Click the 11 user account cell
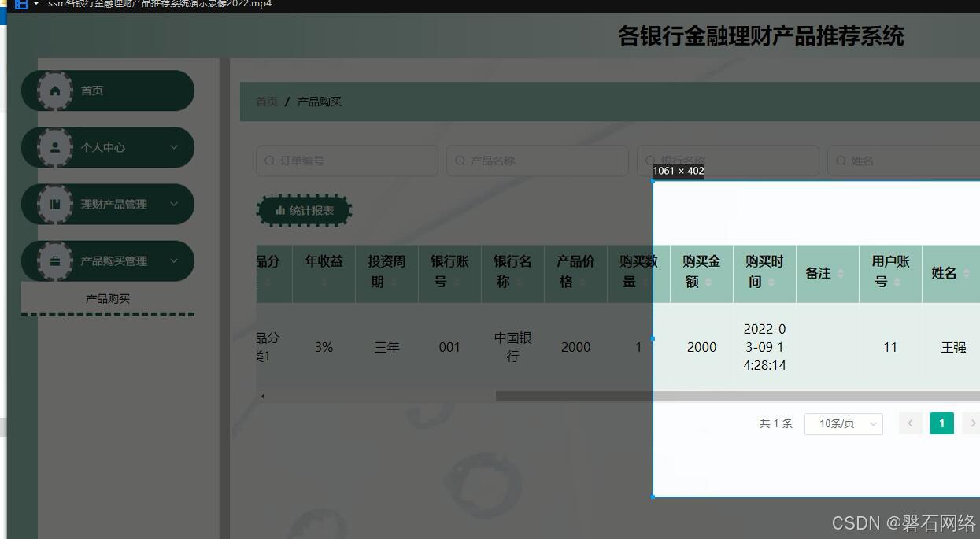The width and height of the screenshot is (980, 539). (x=890, y=347)
